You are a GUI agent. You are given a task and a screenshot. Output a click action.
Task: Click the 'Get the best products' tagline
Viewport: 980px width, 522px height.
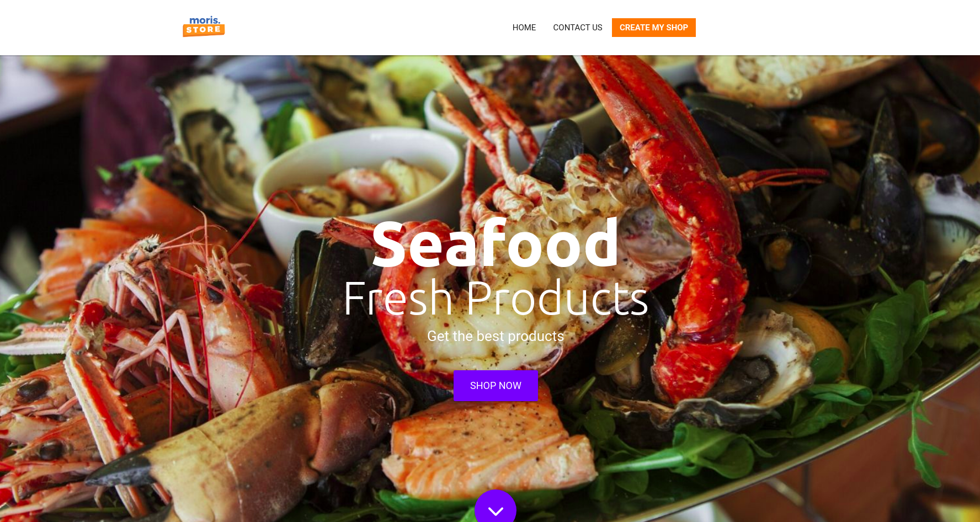pyautogui.click(x=496, y=336)
